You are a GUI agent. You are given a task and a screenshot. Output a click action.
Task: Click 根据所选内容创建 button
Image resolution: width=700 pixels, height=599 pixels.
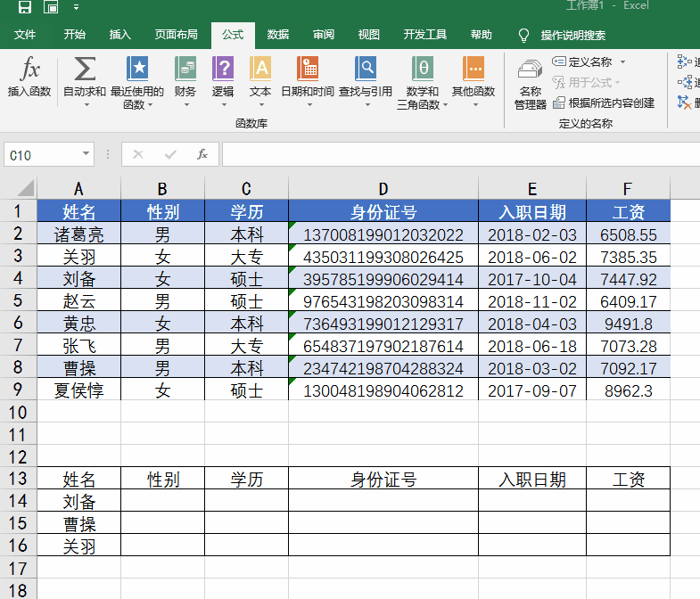604,103
